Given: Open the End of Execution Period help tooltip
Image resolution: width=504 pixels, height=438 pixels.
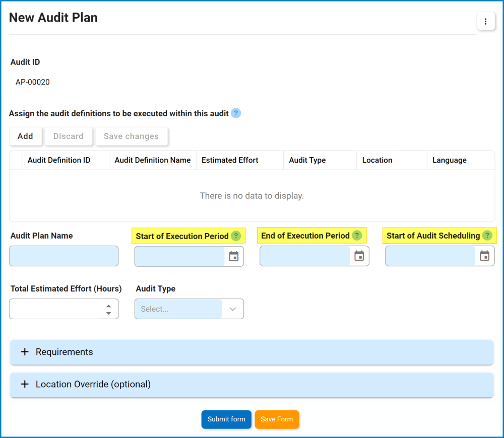Looking at the screenshot, I should coord(357,235).
